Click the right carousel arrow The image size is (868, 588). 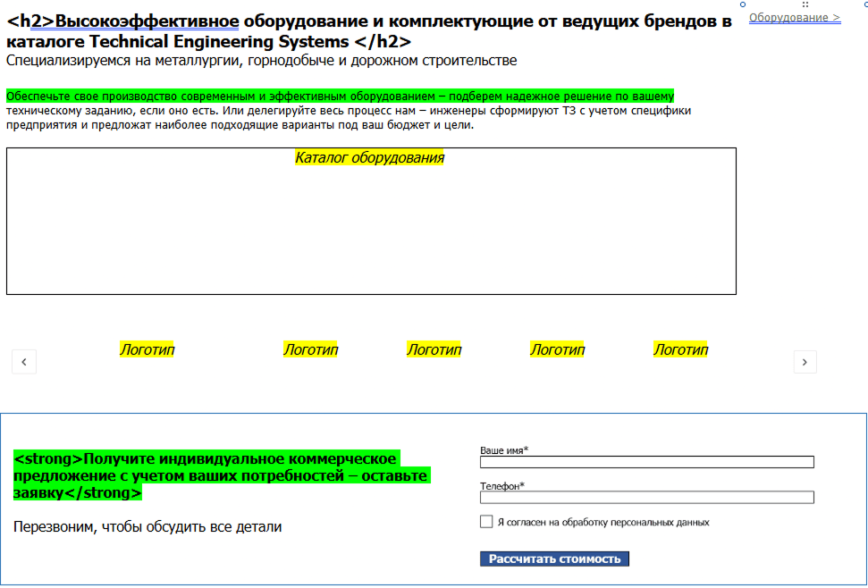[805, 362]
